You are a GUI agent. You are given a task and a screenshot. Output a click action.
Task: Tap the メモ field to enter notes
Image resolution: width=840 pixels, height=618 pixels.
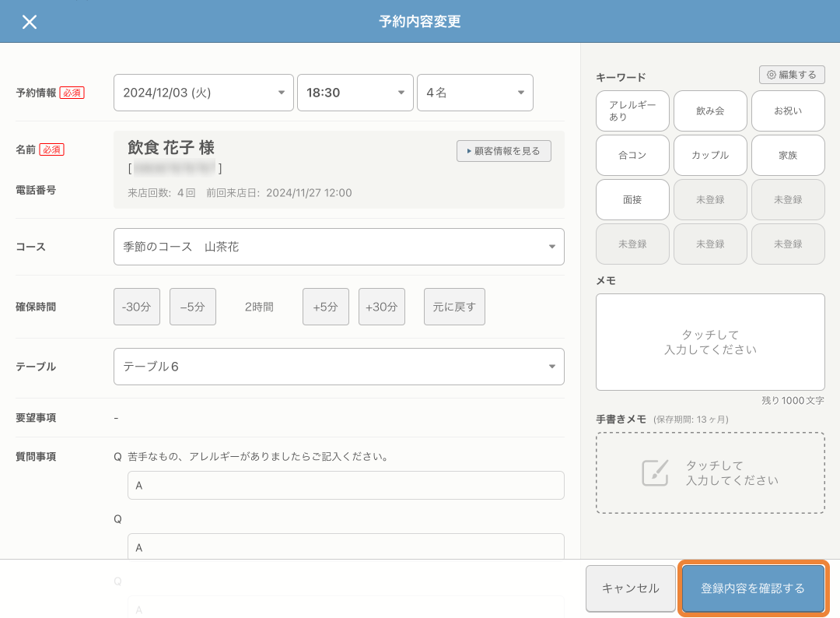tap(709, 342)
